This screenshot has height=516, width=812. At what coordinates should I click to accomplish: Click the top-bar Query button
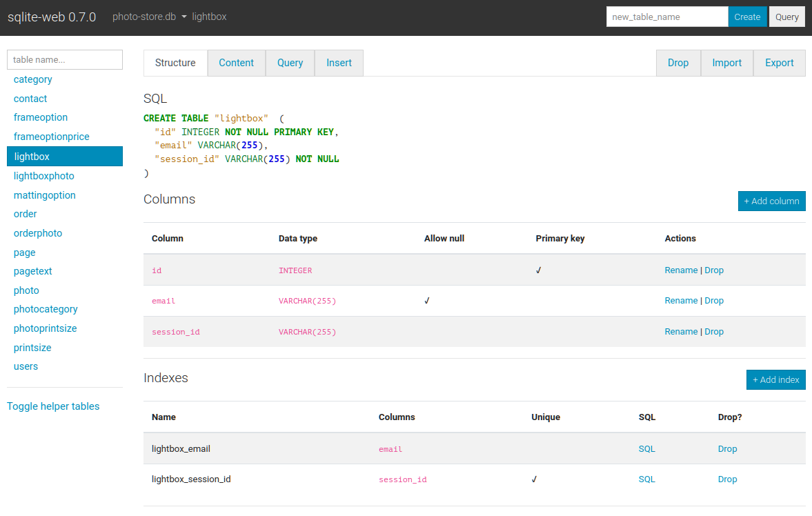pos(786,17)
